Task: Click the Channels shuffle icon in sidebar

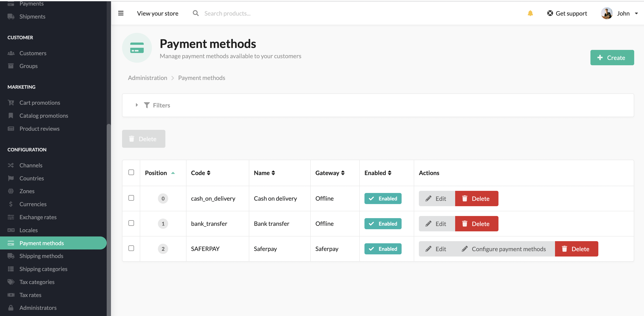Action: click(x=11, y=165)
